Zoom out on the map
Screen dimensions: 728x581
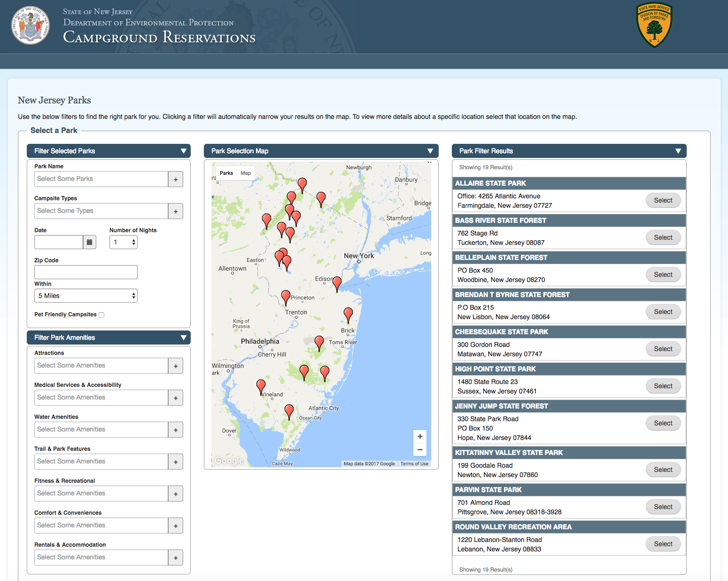pos(420,449)
